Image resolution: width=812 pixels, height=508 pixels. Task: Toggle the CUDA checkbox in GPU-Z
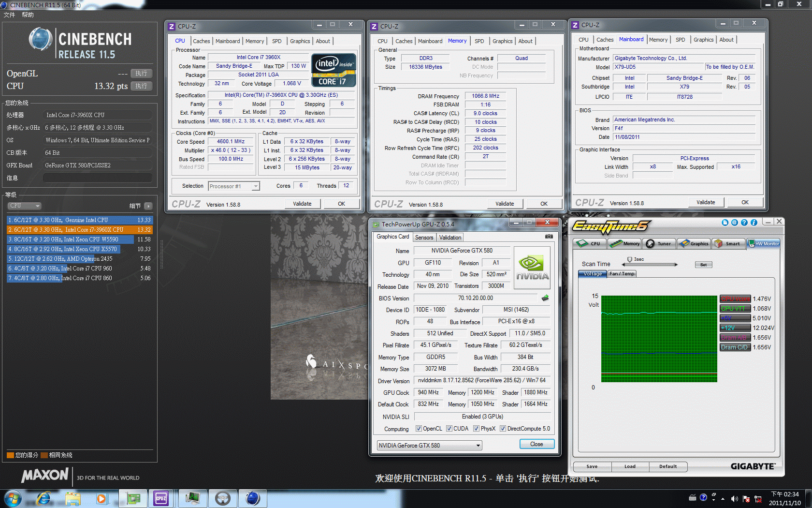click(x=449, y=429)
